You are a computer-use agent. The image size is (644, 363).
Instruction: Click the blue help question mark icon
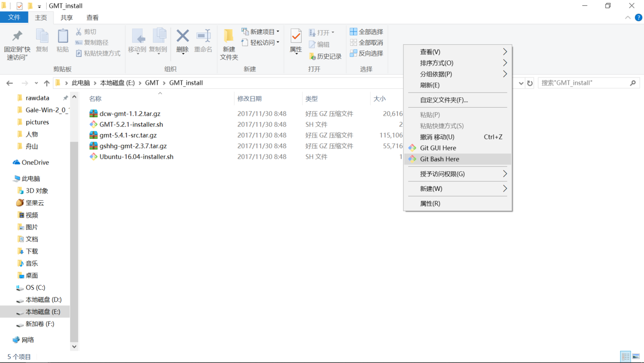pyautogui.click(x=638, y=18)
